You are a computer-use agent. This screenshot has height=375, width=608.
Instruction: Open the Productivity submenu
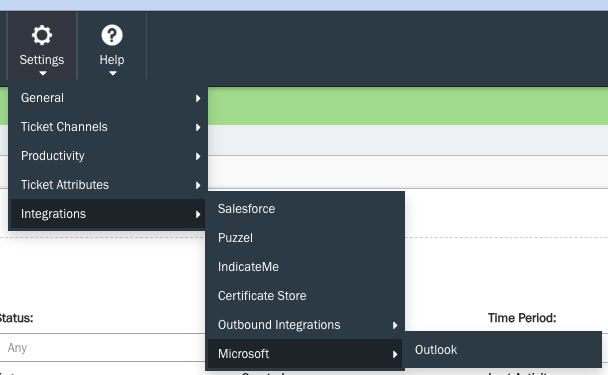tap(108, 156)
